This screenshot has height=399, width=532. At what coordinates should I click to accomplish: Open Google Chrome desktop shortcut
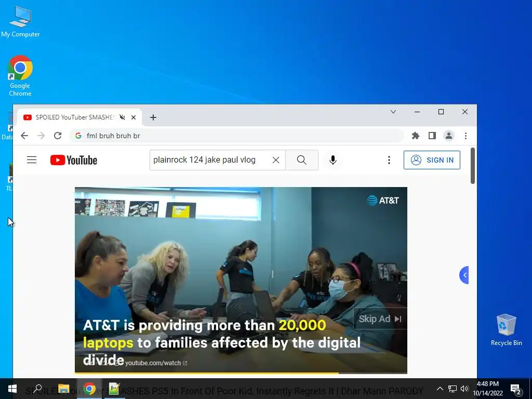tap(20, 75)
